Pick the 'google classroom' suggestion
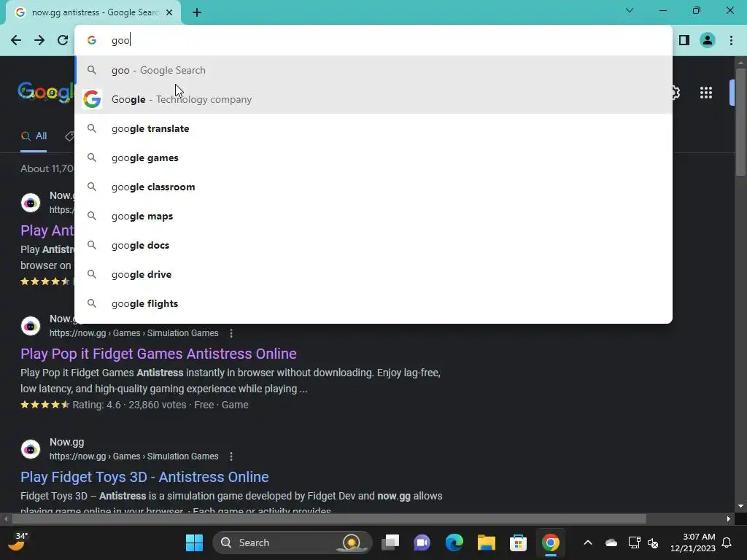 click(x=373, y=187)
